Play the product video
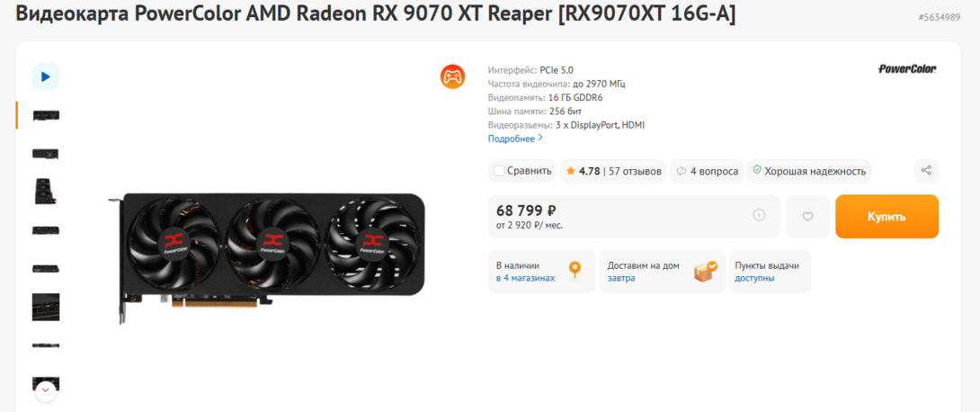The image size is (980, 412). coord(46,76)
